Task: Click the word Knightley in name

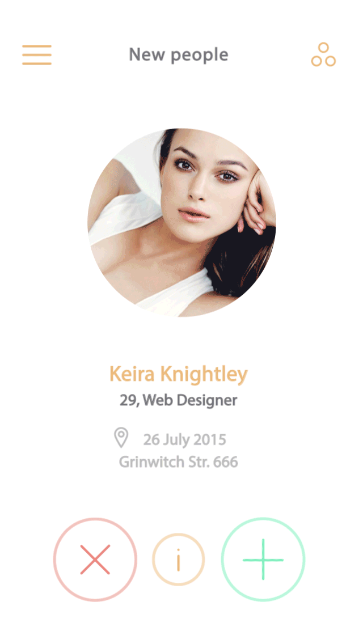Action: point(204,375)
